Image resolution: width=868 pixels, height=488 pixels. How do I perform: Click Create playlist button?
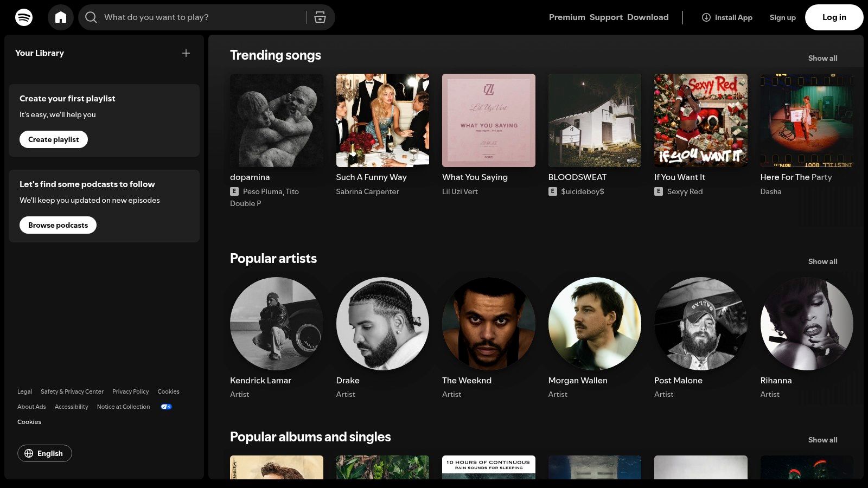tap(54, 139)
